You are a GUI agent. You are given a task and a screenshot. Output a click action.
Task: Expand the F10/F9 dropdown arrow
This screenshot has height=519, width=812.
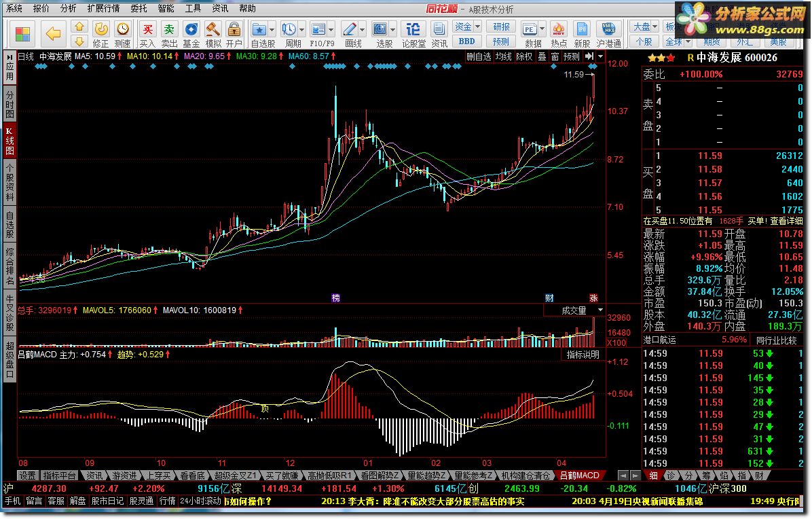coord(331,29)
